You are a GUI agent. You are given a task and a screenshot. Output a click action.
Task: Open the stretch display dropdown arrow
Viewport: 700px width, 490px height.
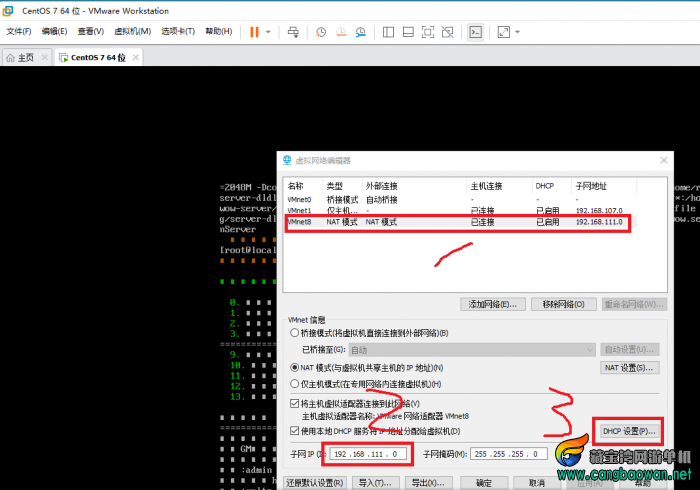point(517,32)
